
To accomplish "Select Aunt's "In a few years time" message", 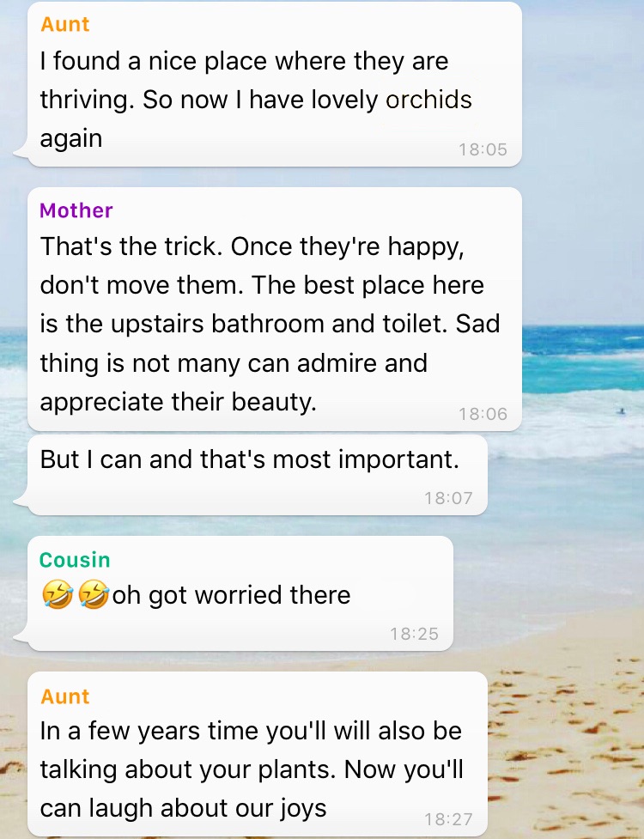I will [258, 755].
